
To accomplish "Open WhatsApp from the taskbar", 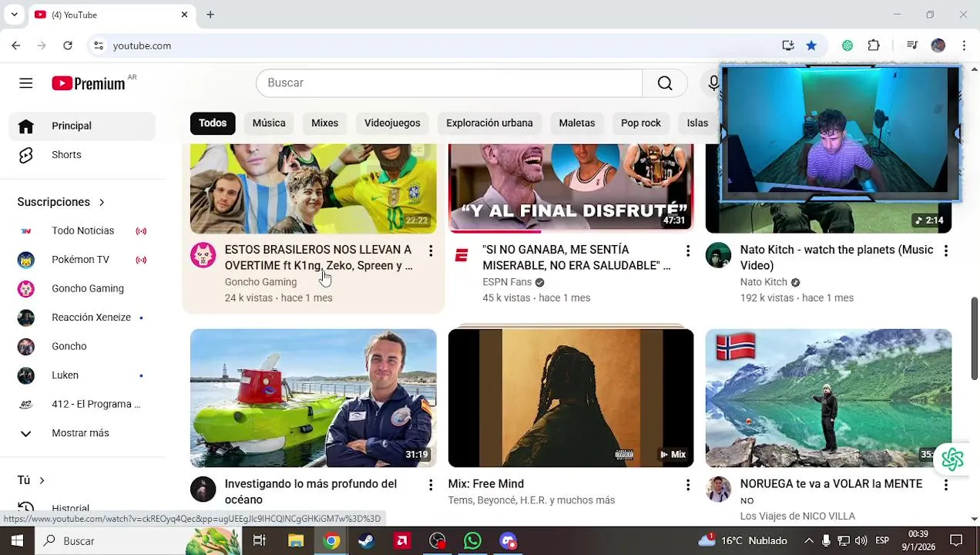I will coord(472,541).
